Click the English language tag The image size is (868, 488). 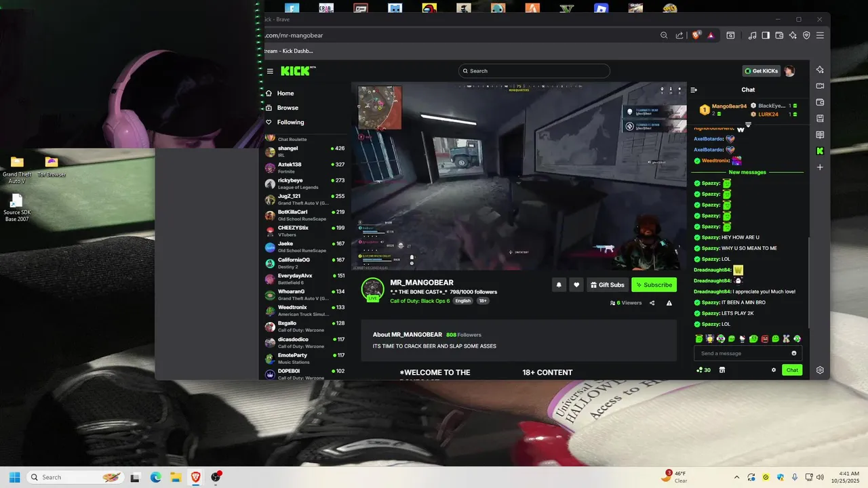[x=463, y=301]
